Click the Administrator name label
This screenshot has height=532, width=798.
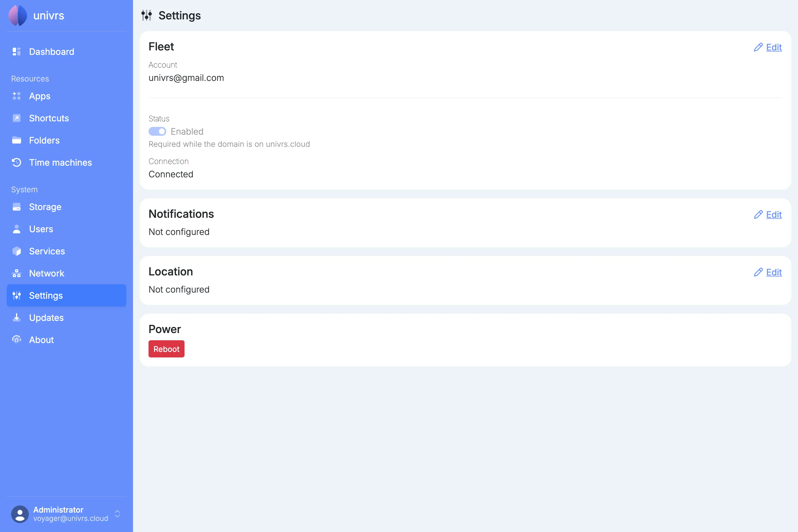pyautogui.click(x=58, y=510)
